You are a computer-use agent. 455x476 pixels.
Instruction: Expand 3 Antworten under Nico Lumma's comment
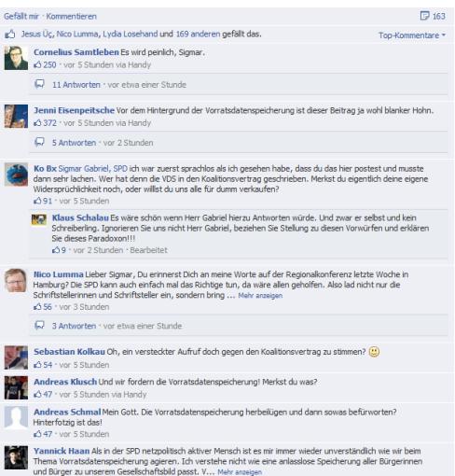(74, 326)
